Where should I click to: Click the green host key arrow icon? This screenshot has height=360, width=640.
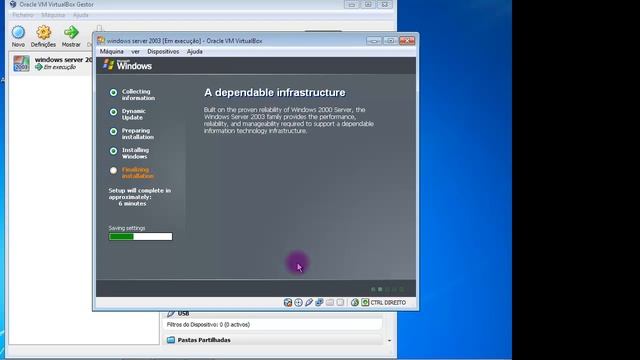tap(365, 302)
